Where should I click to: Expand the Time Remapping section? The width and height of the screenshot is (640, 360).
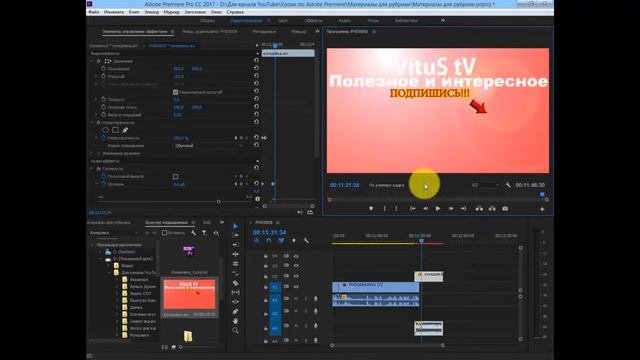[x=92, y=153]
